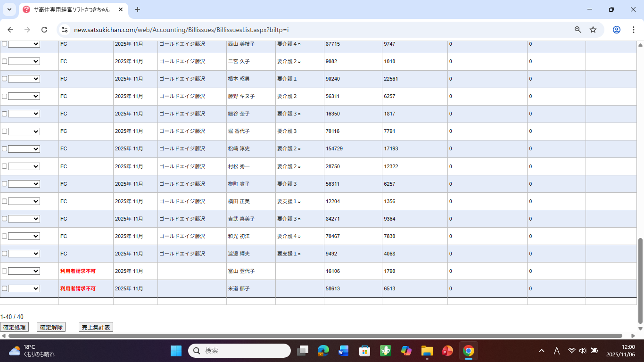Screen dimensions: 644x362
Task: Open the dropdown in 藤野 キヌ子 row
Action: click(x=24, y=96)
